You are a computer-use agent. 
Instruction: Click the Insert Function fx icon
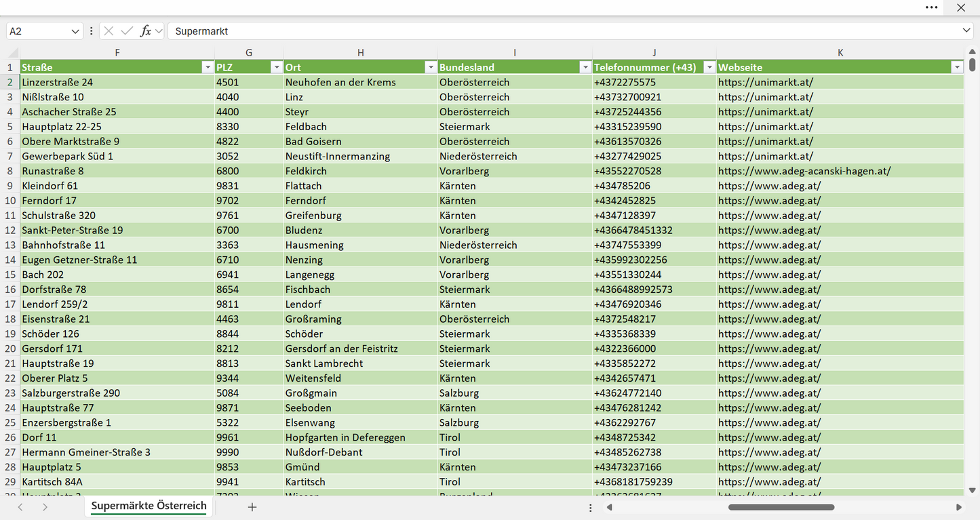[145, 31]
